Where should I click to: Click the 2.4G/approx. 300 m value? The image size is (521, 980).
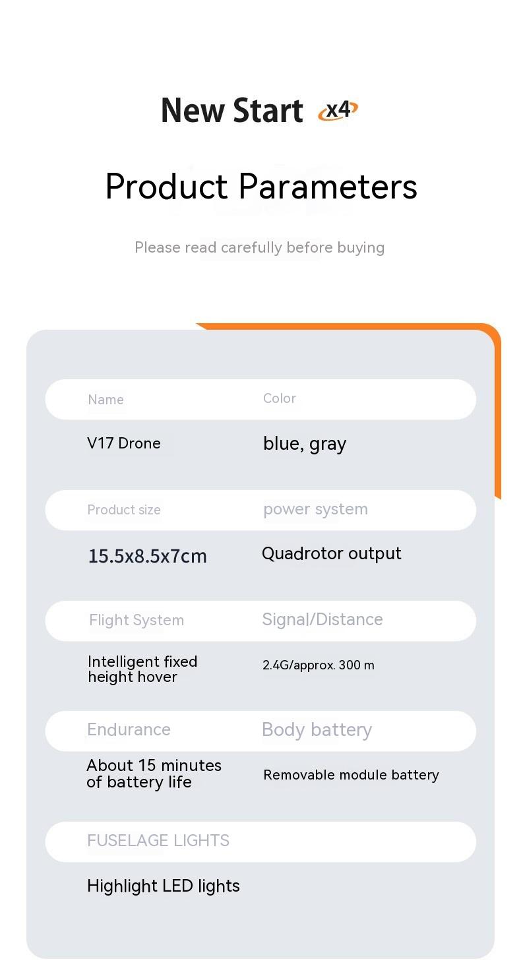click(x=318, y=665)
